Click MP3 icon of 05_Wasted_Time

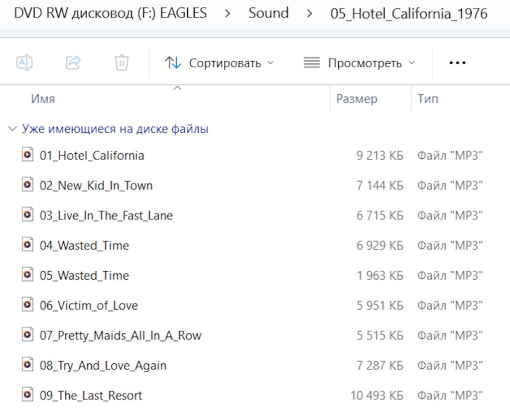[28, 274]
